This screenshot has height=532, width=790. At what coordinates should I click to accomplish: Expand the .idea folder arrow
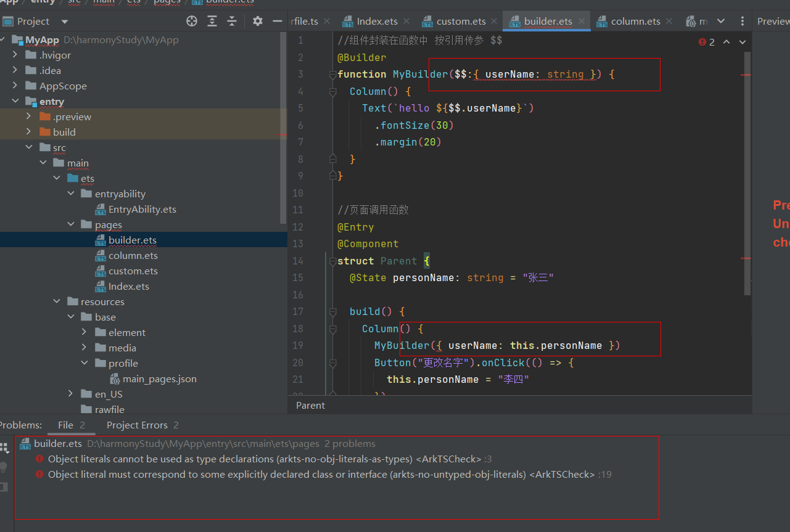pos(15,70)
